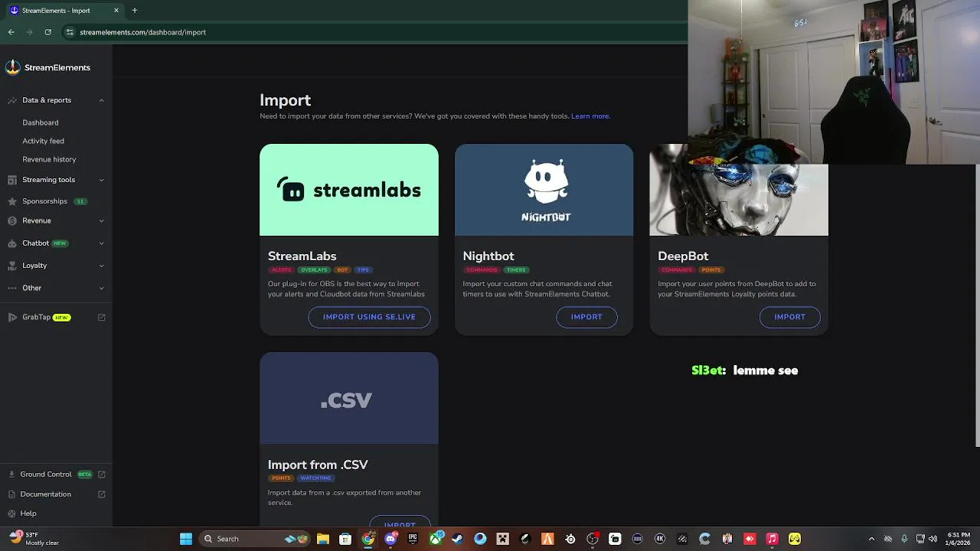The width and height of the screenshot is (980, 551).
Task: Open Apple Music taskbar icon
Action: coord(773,539)
